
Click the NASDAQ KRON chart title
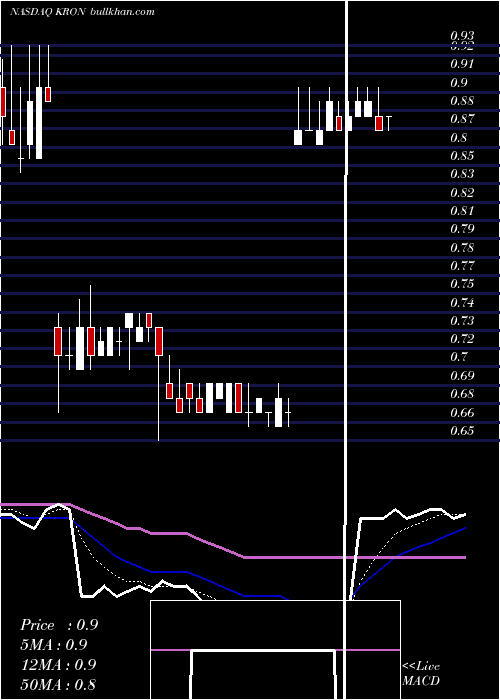coord(82,12)
